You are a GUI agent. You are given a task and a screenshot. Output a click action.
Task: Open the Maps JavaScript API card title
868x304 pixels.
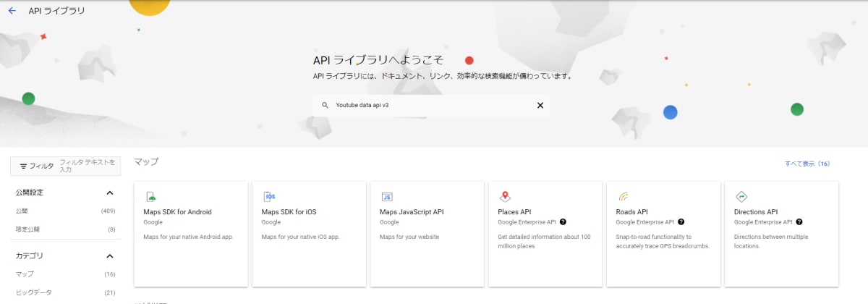click(x=412, y=212)
